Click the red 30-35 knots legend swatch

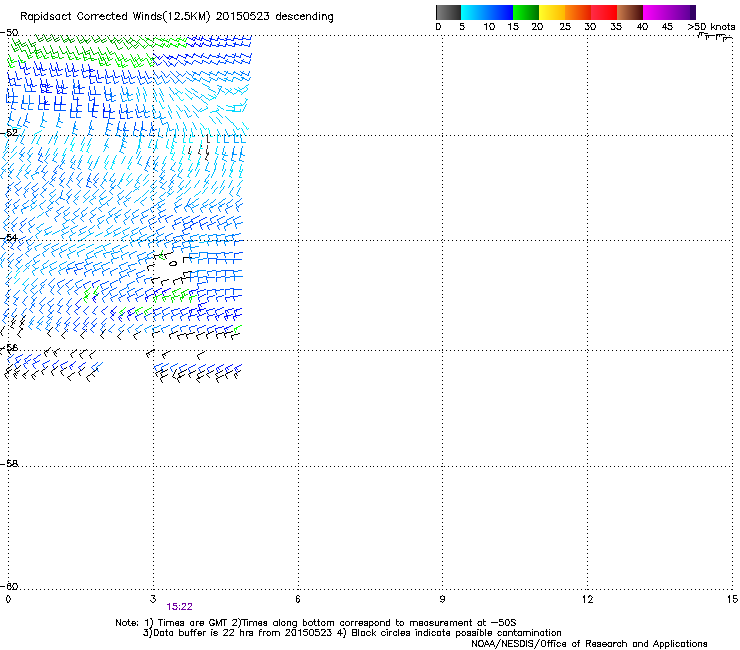[x=604, y=12]
